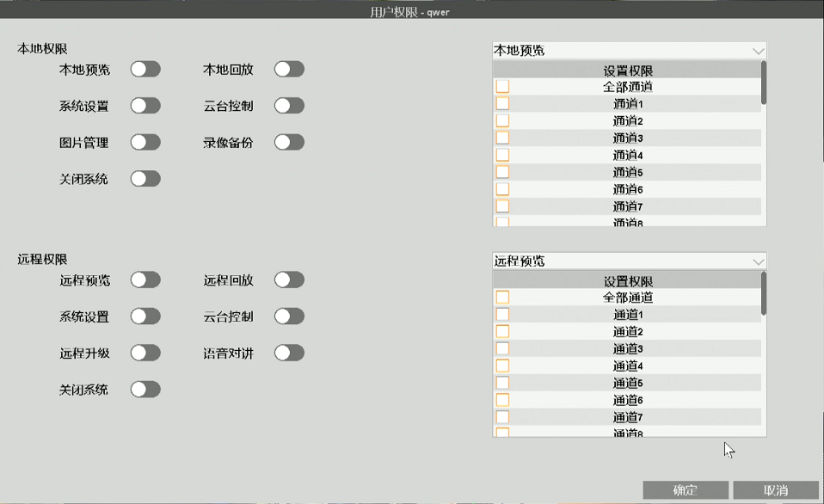Click the 确定 confirm button
The height and width of the screenshot is (504, 824).
click(686, 490)
